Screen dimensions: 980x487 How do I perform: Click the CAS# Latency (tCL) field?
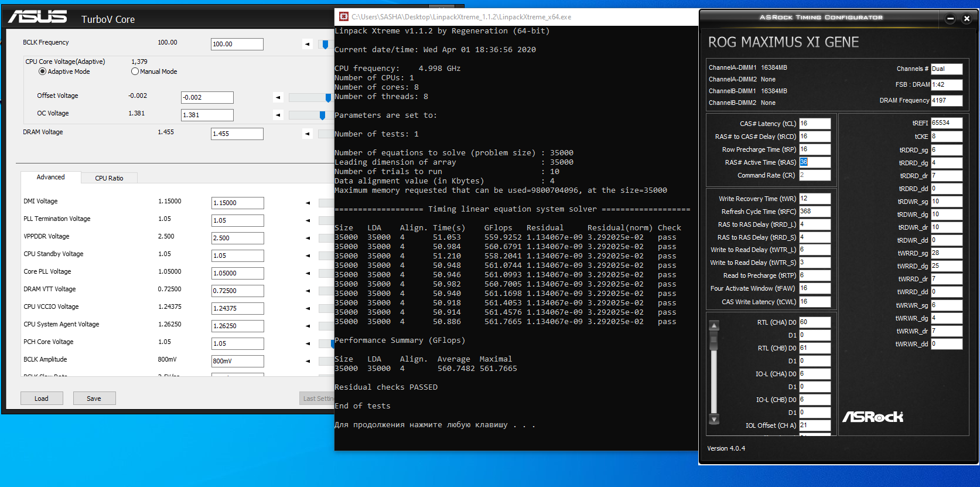pyautogui.click(x=815, y=124)
